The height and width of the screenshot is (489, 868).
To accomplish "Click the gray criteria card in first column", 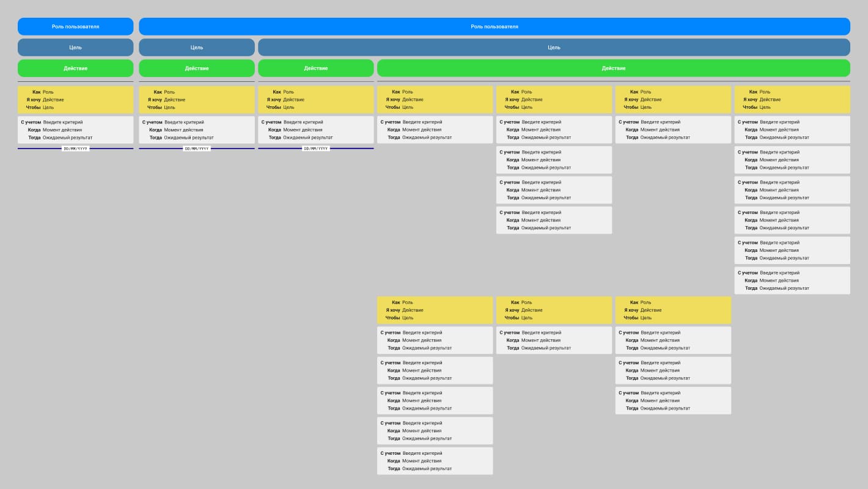I will pyautogui.click(x=75, y=130).
